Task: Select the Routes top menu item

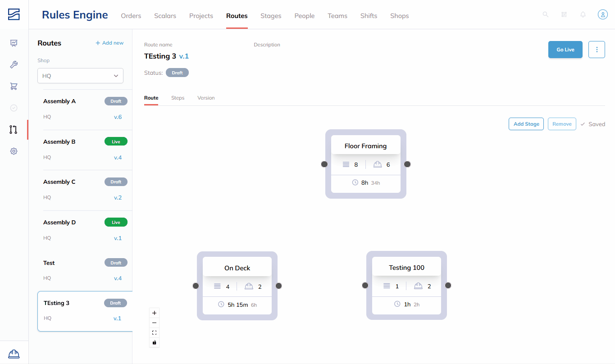Action: [x=237, y=16]
